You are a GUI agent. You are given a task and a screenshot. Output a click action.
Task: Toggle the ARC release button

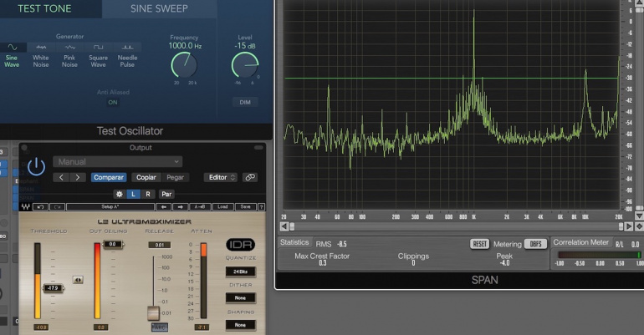(160, 327)
